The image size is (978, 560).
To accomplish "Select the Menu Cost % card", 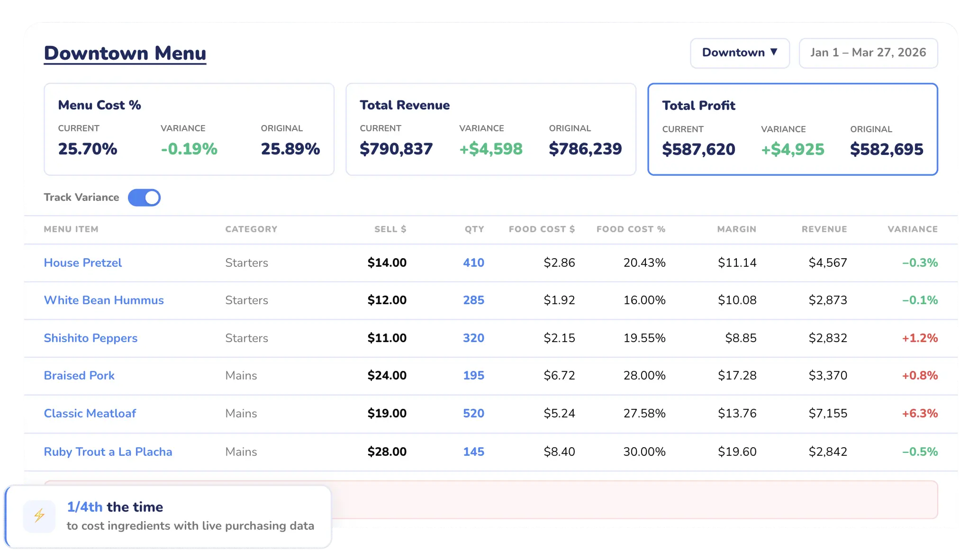I will 189,129.
